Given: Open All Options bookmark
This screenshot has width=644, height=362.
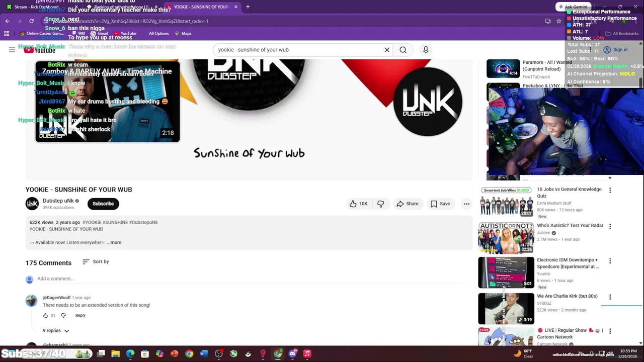Looking at the screenshot, I should pos(158,34).
